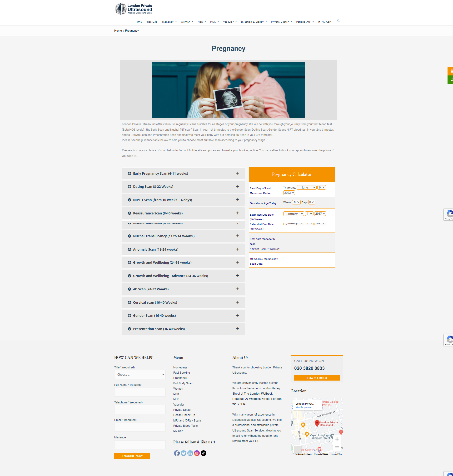Open the last period month dropdown June
453x476 pixels.
(x=306, y=188)
